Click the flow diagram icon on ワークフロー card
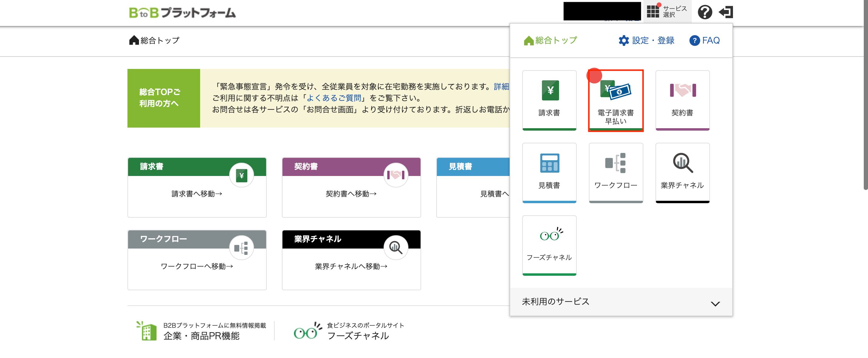Viewport: 868px width, 358px height. click(x=241, y=248)
